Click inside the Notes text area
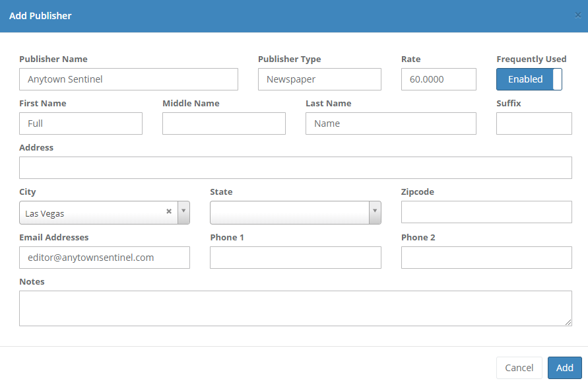 pyautogui.click(x=295, y=308)
